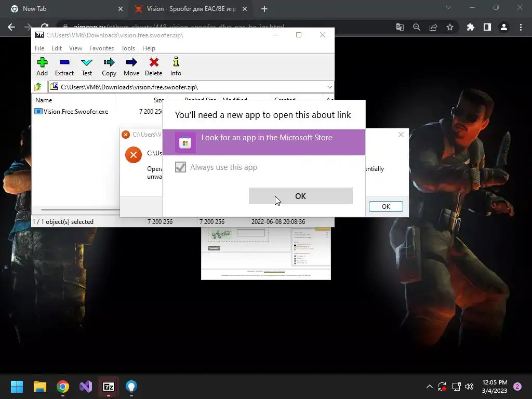The image size is (532, 399).
Task: Open a new Chrome tab with plus button
Action: (264, 9)
